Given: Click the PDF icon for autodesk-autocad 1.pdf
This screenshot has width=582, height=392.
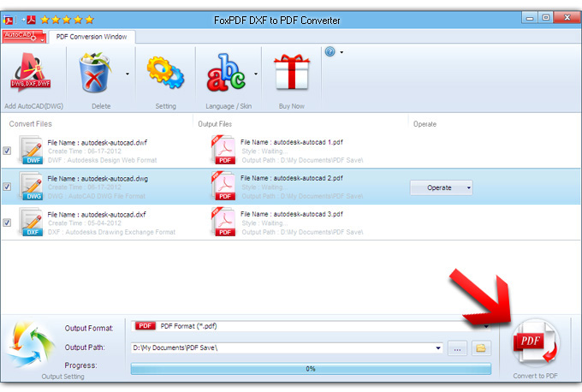Looking at the screenshot, I should point(223,150).
